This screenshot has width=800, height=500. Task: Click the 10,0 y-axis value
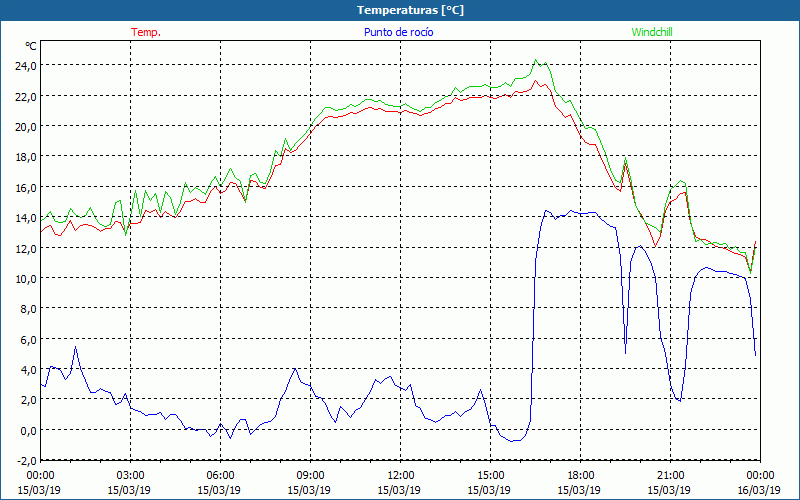(26, 278)
